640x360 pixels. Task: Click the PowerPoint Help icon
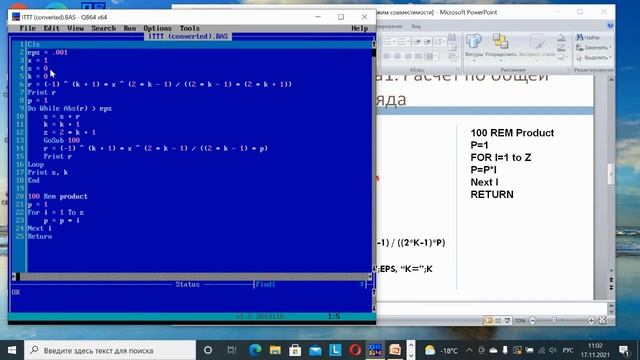click(610, 26)
